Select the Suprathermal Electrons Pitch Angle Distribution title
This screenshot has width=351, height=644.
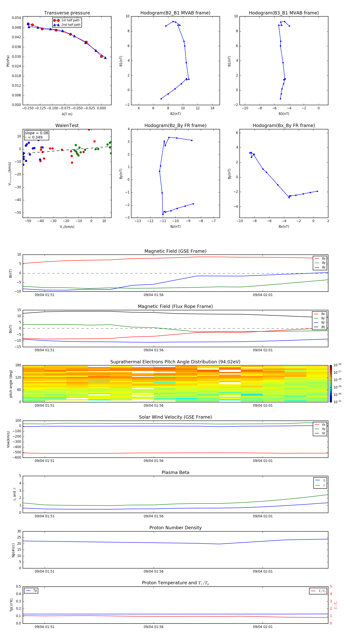(x=175, y=362)
